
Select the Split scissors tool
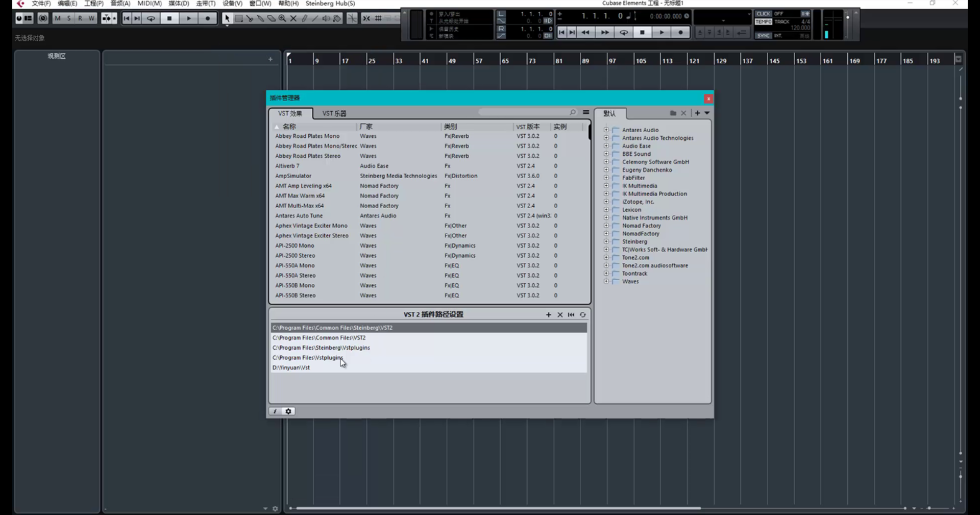coord(249,18)
